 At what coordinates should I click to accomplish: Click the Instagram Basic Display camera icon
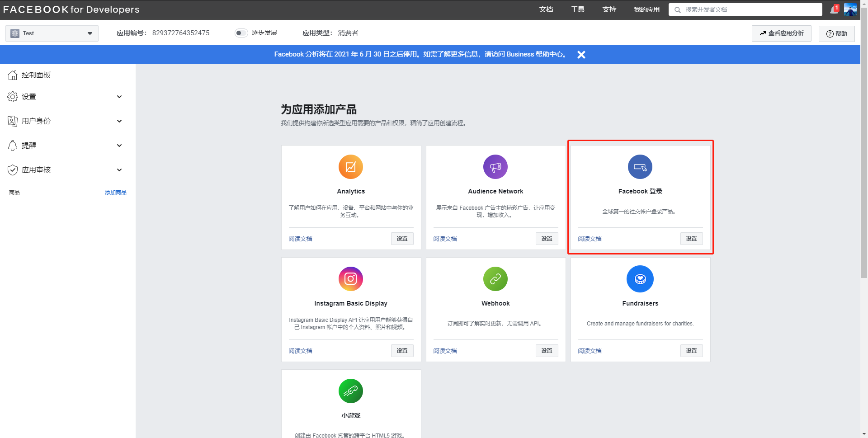[x=351, y=279]
